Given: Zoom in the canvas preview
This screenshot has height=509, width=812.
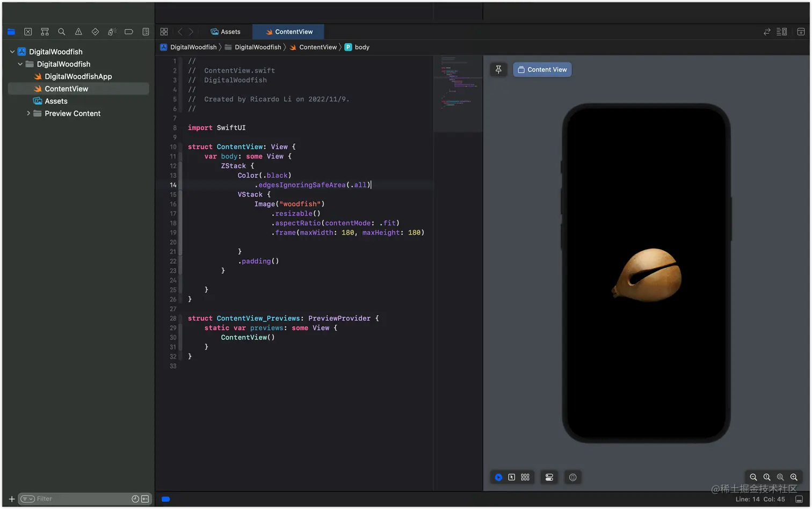Looking at the screenshot, I should point(794,477).
